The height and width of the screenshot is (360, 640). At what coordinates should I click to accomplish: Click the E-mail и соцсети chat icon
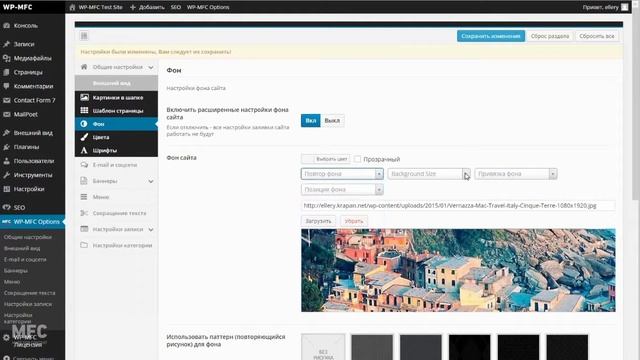point(84,165)
